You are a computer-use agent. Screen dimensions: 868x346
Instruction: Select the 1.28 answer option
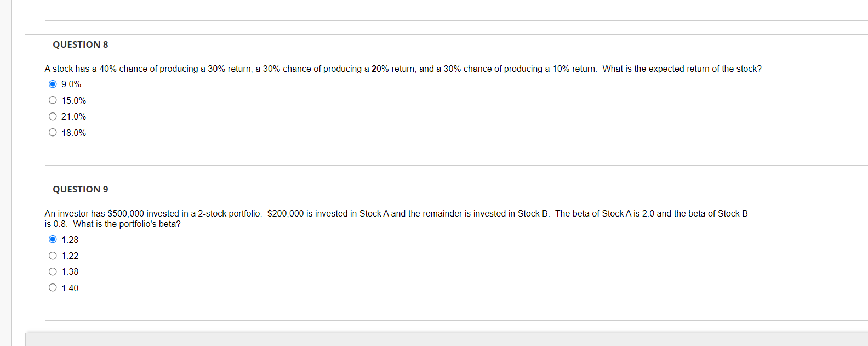(x=53, y=239)
